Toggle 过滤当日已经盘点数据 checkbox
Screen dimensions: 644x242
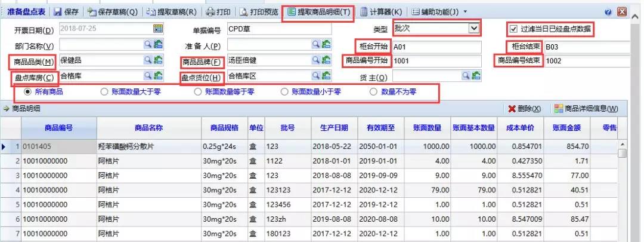tap(513, 29)
